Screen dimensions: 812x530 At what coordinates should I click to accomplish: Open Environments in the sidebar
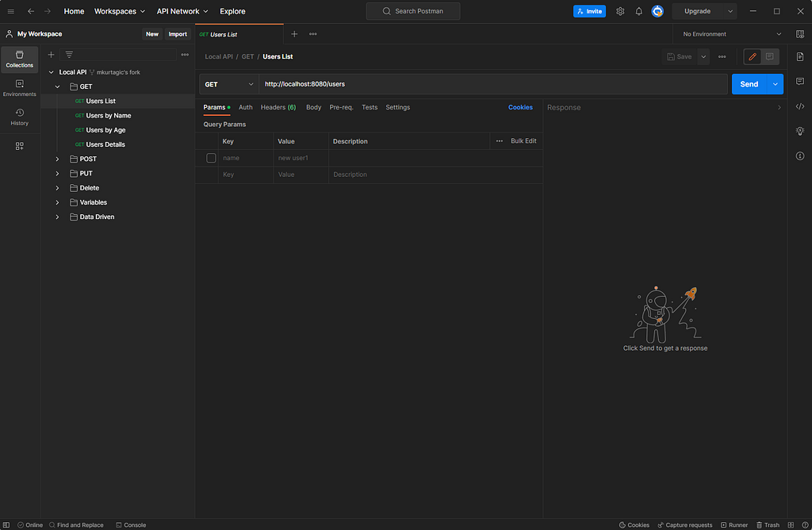tap(20, 88)
